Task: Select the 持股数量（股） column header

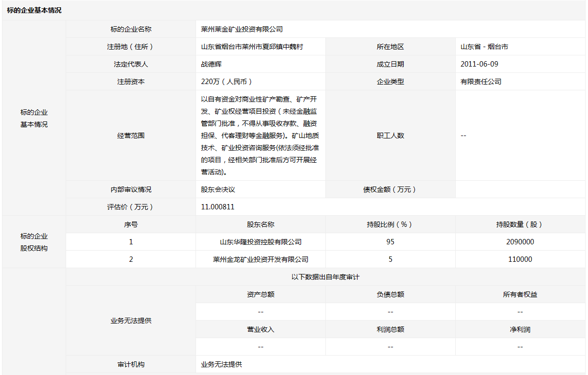Action: coord(520,224)
